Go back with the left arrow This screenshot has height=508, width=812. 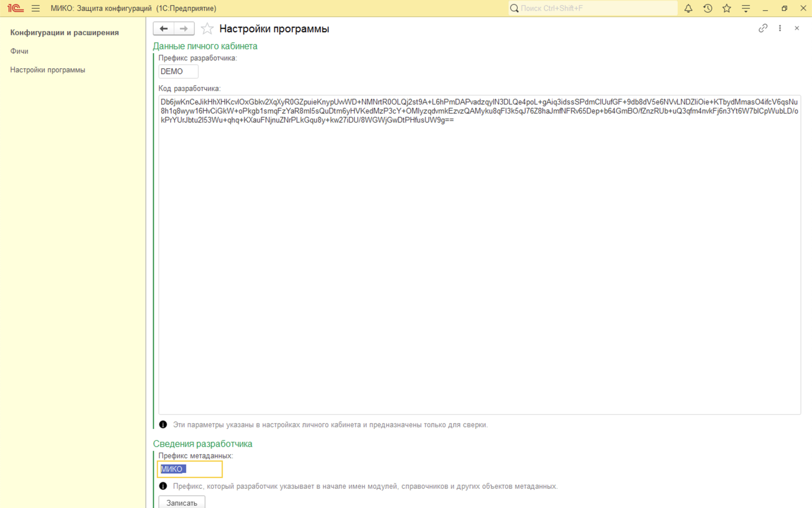pyautogui.click(x=164, y=29)
